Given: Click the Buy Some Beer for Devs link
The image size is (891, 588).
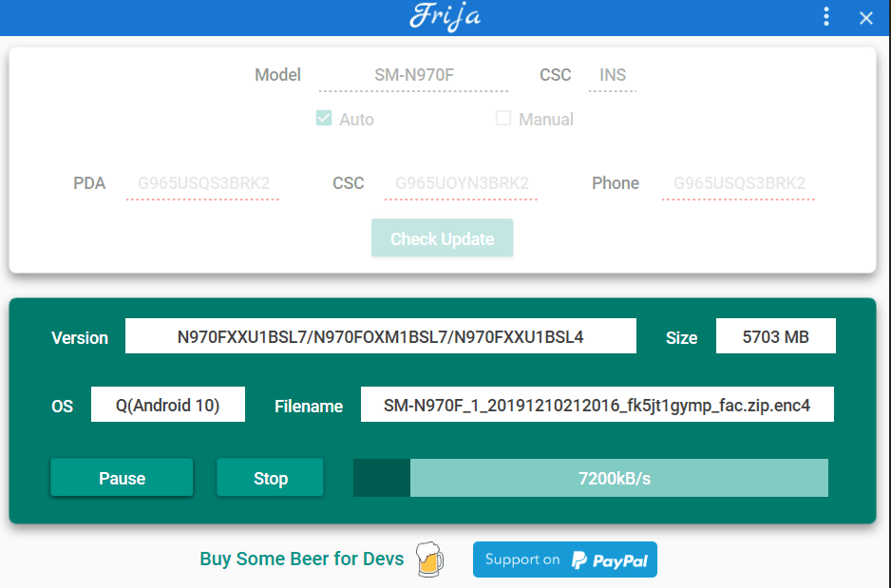Looking at the screenshot, I should [300, 560].
